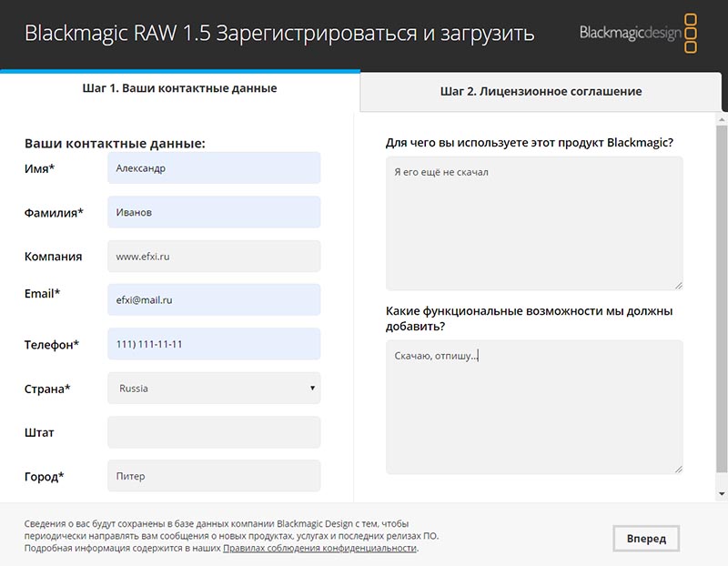Open Правилах соблюдения конфиденциальности link
Screen dimensions: 728x566
tap(320, 549)
